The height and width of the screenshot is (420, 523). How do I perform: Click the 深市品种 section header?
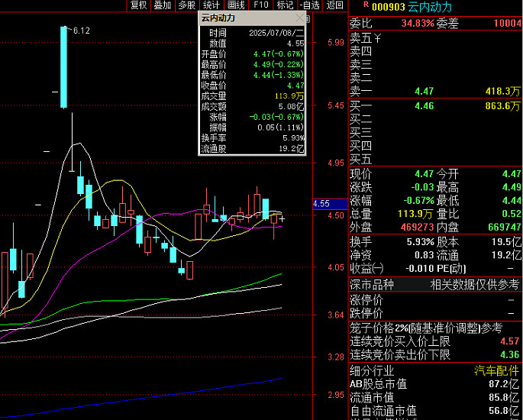372,284
